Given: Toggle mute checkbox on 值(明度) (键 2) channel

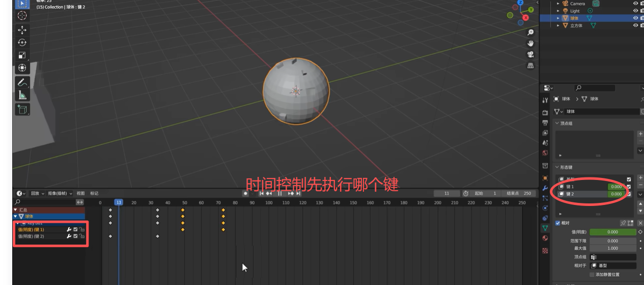Looking at the screenshot, I should tap(75, 236).
